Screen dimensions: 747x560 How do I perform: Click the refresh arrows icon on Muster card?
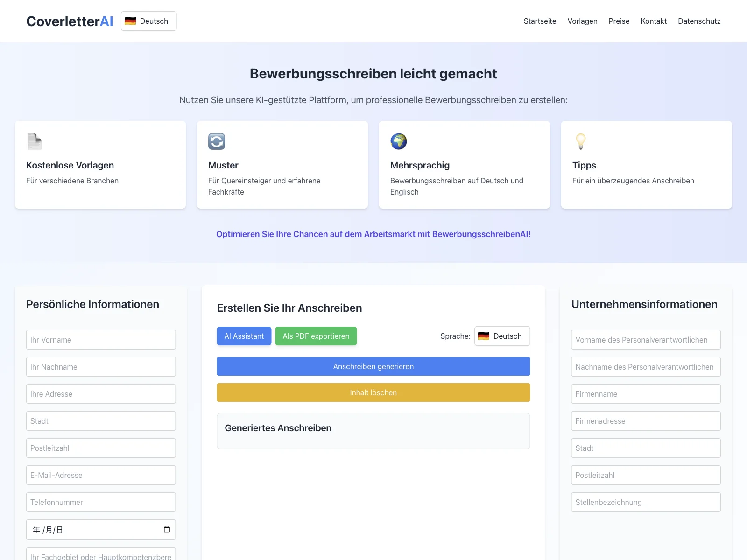pos(217,141)
